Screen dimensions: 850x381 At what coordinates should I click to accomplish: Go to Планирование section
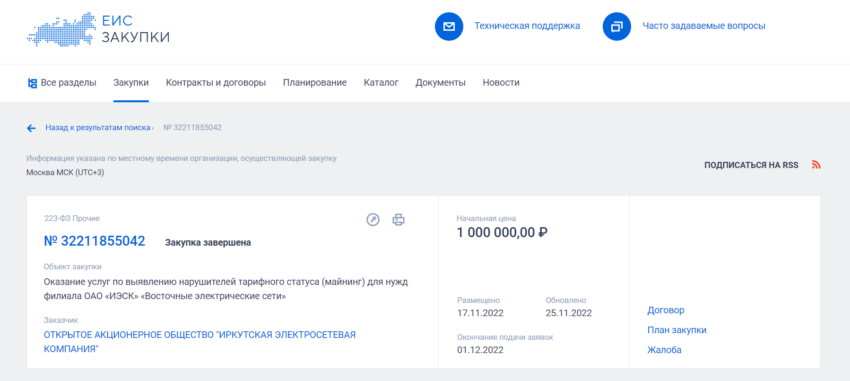coord(315,83)
